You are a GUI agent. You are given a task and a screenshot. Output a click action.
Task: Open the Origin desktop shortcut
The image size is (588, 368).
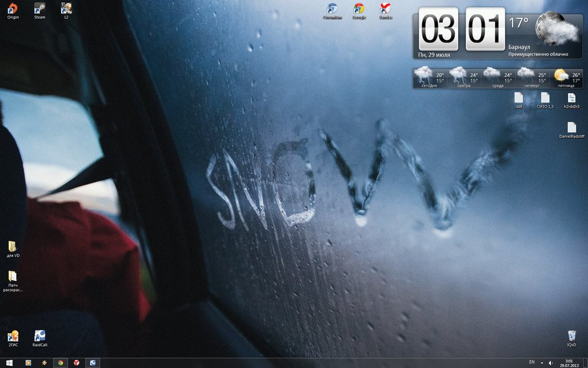(13, 9)
